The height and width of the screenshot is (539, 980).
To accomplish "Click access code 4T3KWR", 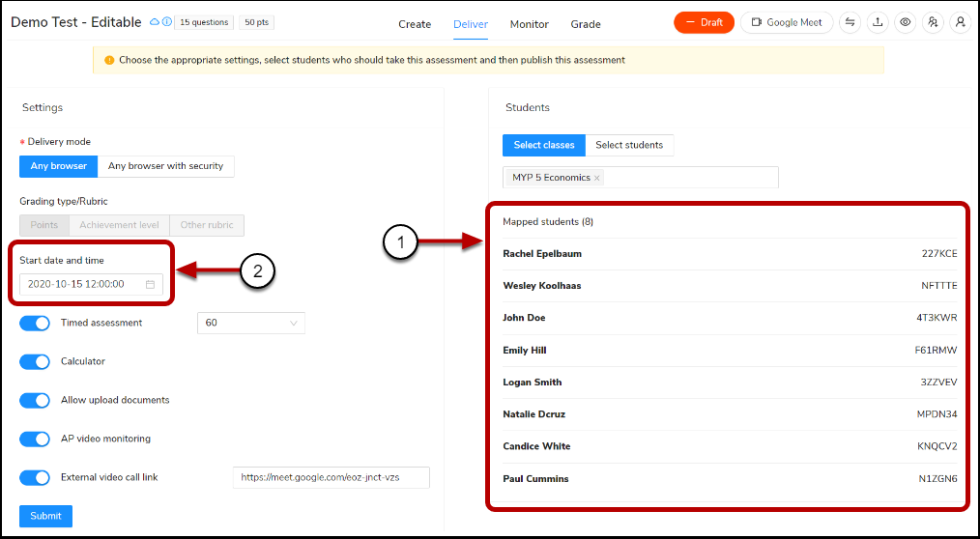I will point(937,318).
